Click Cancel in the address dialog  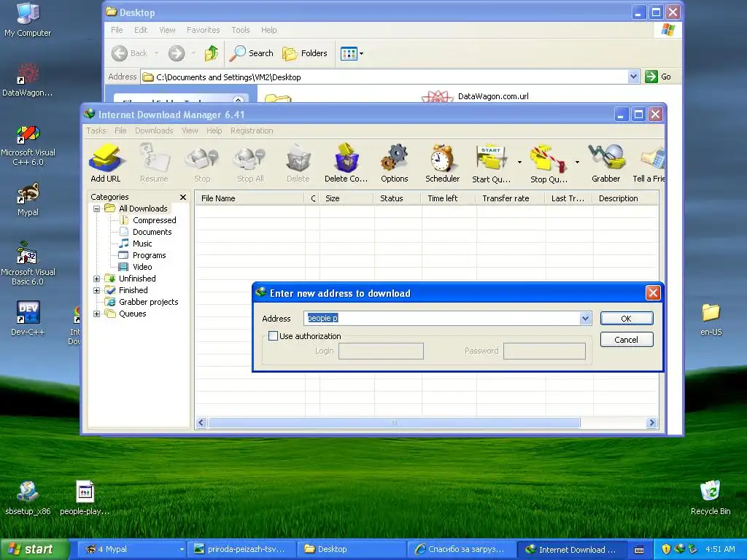(x=626, y=340)
